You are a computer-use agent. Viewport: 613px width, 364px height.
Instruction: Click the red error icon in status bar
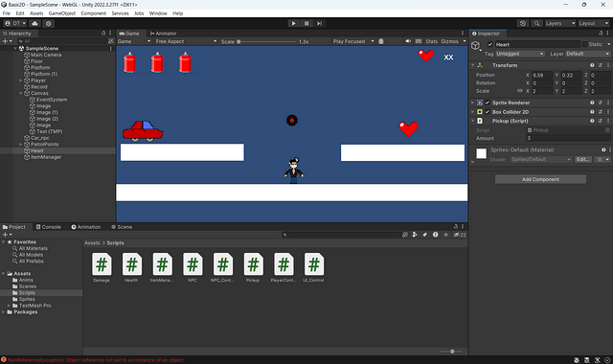pos(4,360)
